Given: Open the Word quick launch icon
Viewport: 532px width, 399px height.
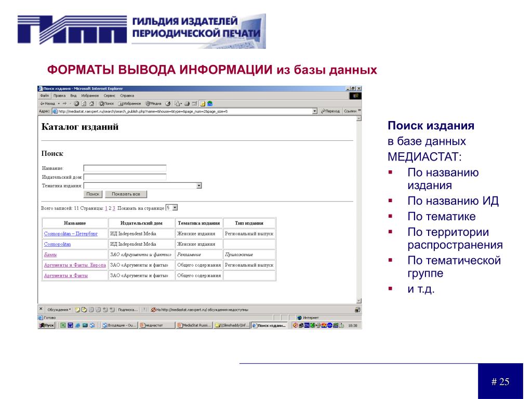Looking at the screenshot, I should tap(70, 325).
